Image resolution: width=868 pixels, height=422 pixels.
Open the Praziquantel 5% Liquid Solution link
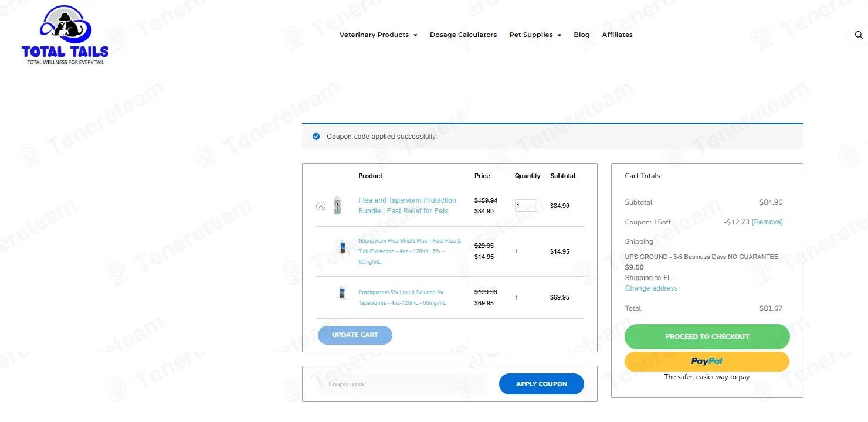point(402,298)
